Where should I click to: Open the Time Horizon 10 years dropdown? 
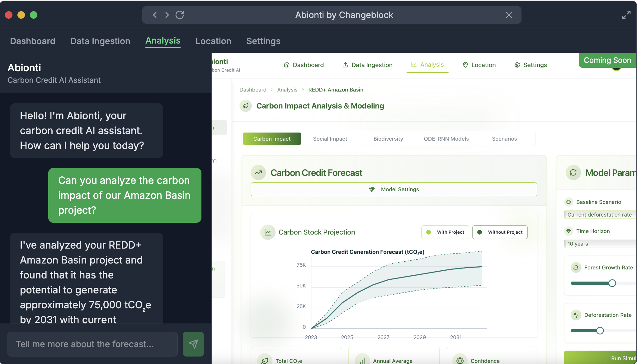coord(600,244)
